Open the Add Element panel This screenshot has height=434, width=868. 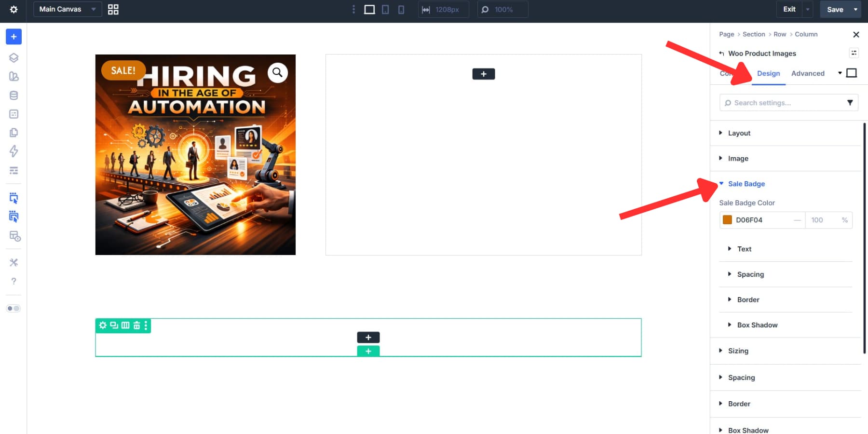pos(14,36)
